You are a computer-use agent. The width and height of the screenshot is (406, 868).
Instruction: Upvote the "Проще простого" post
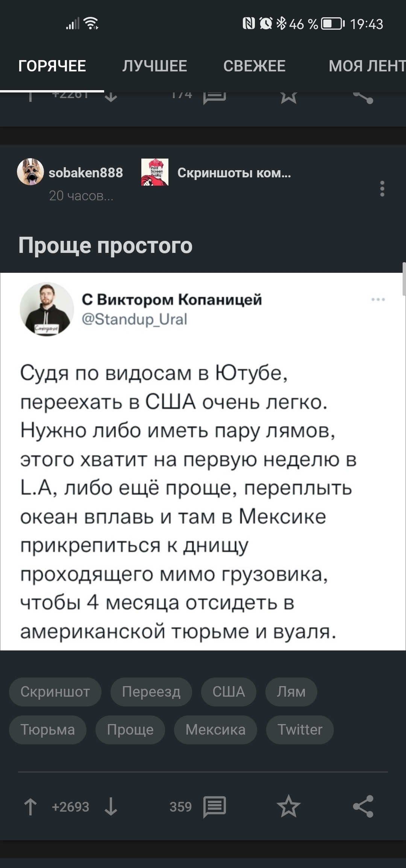(x=30, y=807)
